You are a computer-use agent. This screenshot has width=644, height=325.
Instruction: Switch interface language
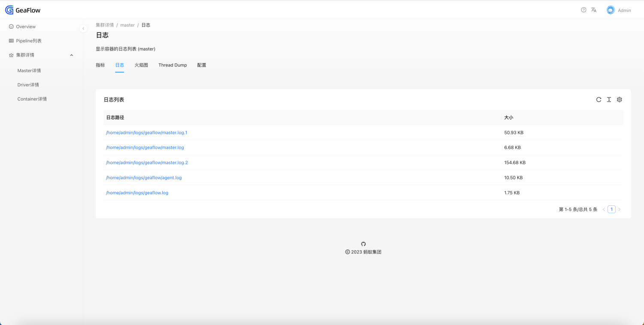tap(594, 9)
